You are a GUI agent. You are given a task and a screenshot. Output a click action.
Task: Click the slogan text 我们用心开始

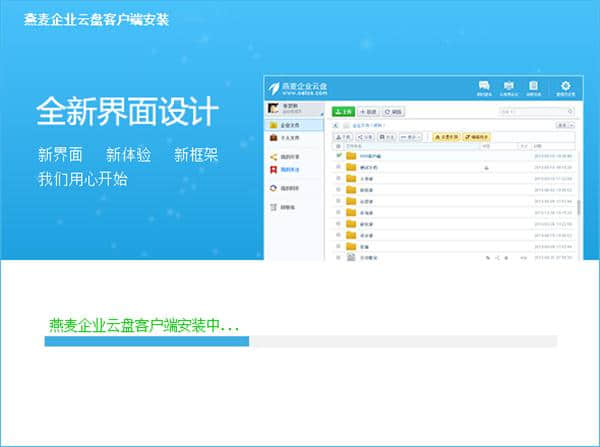point(83,179)
